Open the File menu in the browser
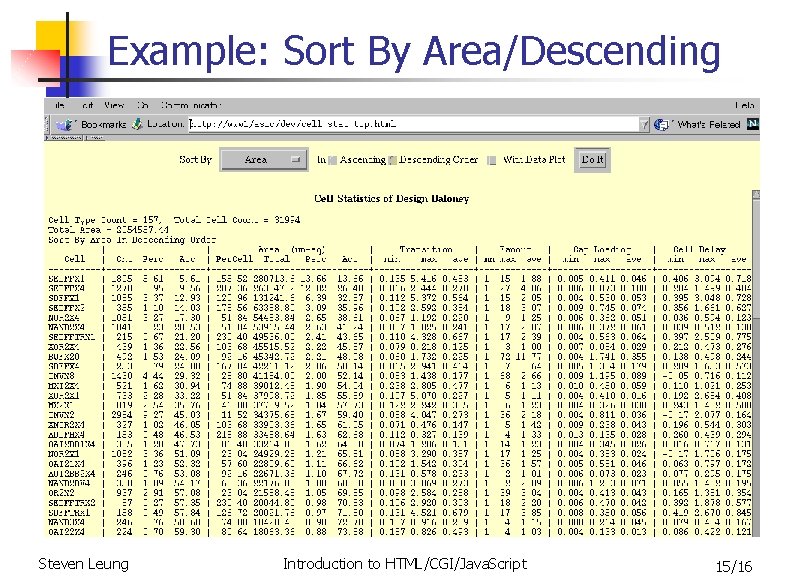 (60, 105)
